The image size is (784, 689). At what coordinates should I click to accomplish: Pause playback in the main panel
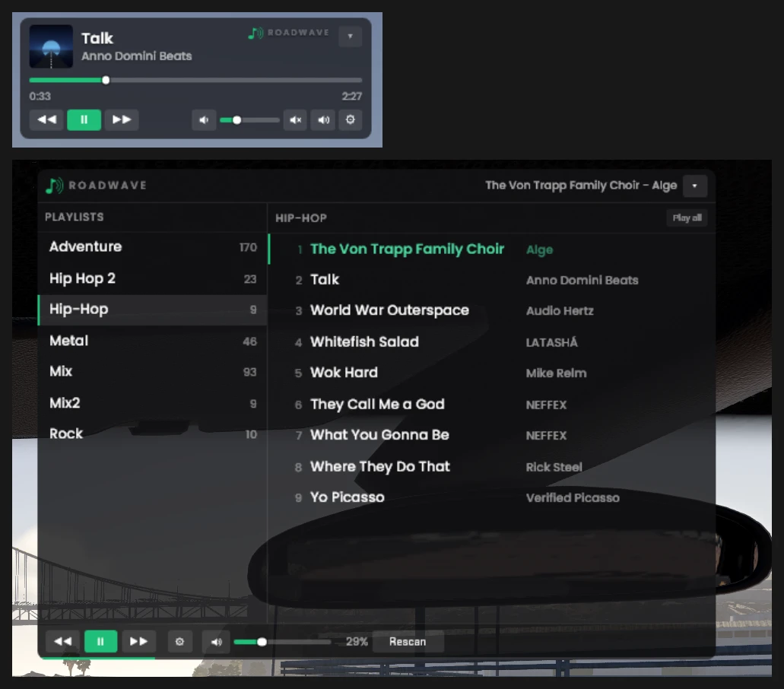coord(100,642)
